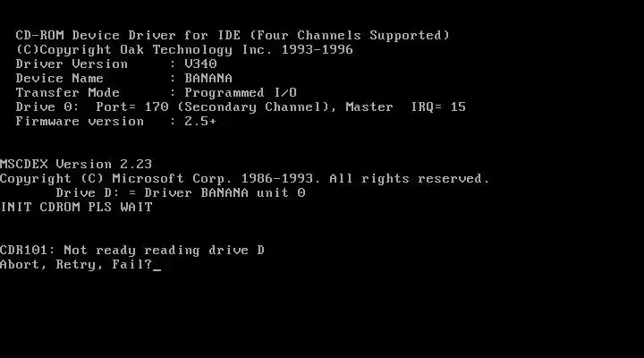Click the IRQ= 15 value
The image size is (644, 358).
[x=438, y=107]
